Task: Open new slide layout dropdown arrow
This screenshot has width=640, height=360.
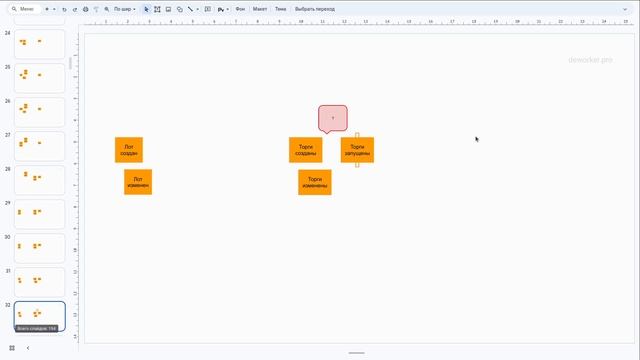Action: (x=54, y=9)
